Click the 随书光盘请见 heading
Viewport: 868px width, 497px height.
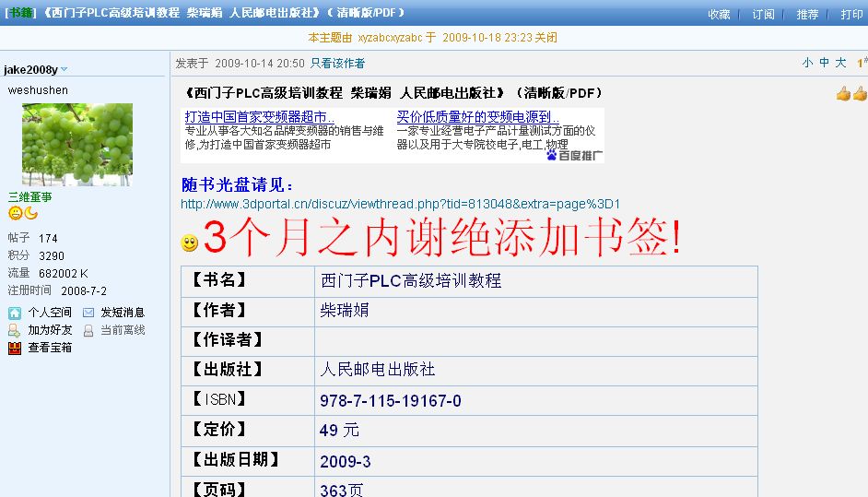click(237, 184)
